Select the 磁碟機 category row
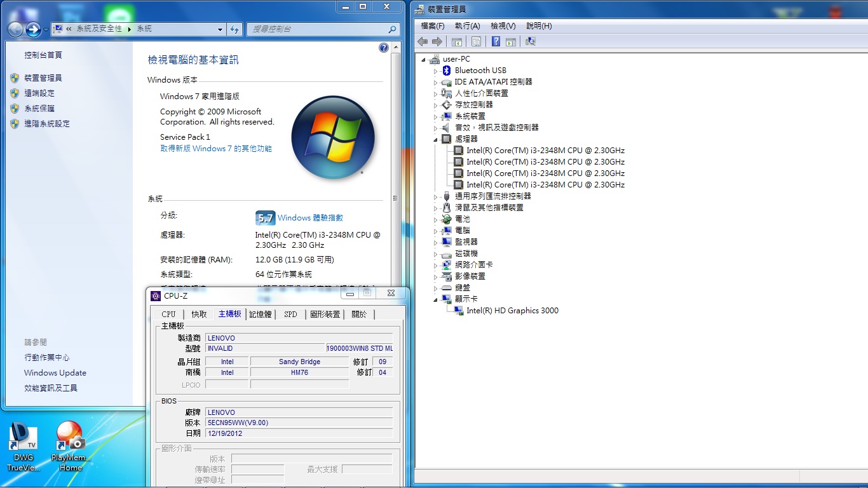868x488 pixels. point(466,254)
